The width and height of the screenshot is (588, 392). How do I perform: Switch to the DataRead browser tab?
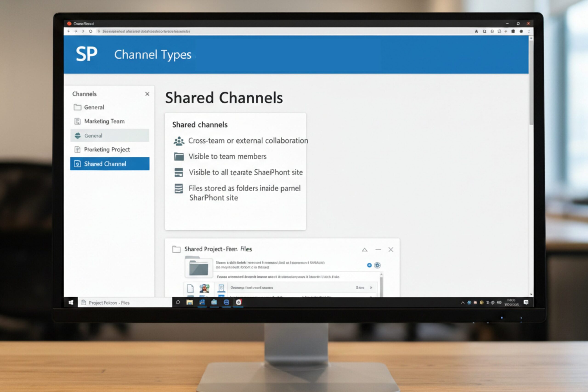pyautogui.click(x=84, y=23)
